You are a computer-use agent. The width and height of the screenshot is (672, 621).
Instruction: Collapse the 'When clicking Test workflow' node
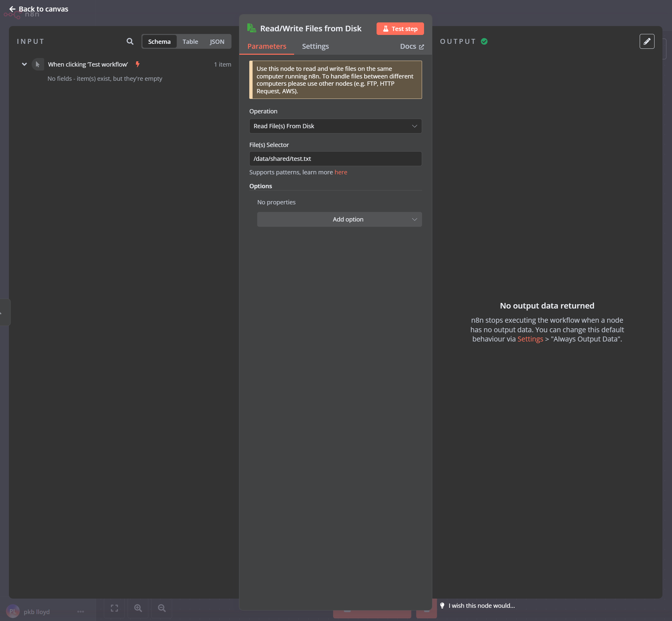click(24, 64)
